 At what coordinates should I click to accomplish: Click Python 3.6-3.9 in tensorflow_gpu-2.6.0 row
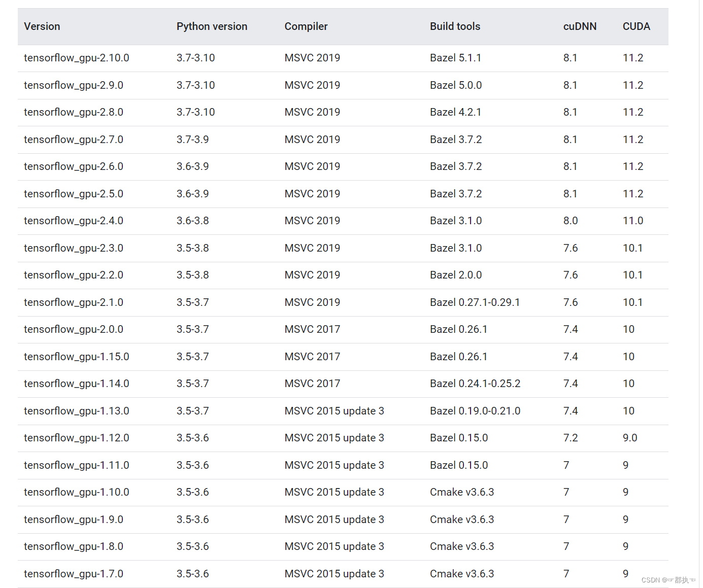point(193,166)
